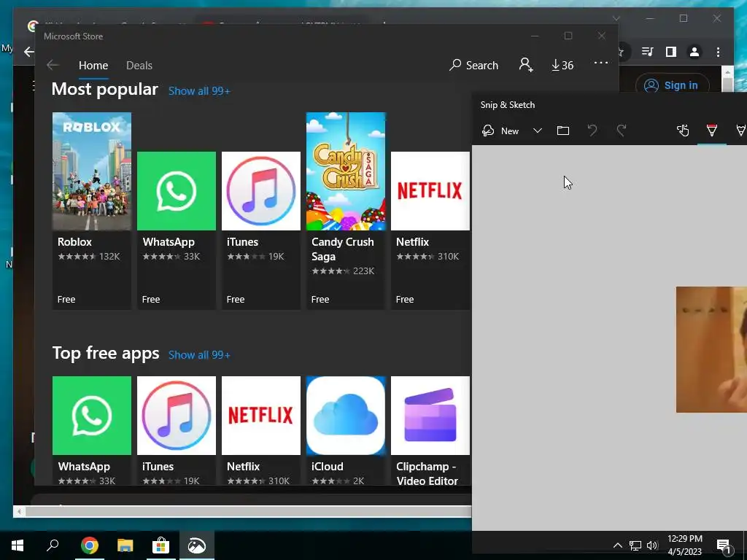Show all Most popular apps

(199, 91)
